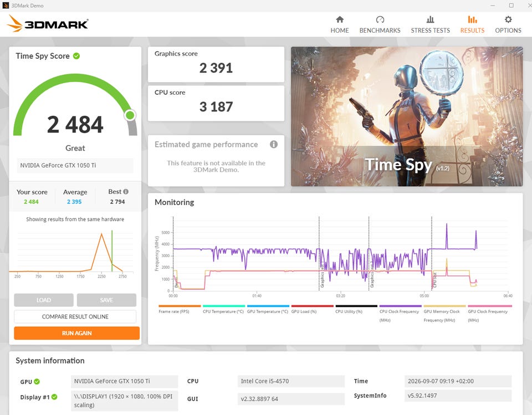Screen dimensions: 532x415
Task: Click the CPU score value 3 187
Action: tap(216, 107)
